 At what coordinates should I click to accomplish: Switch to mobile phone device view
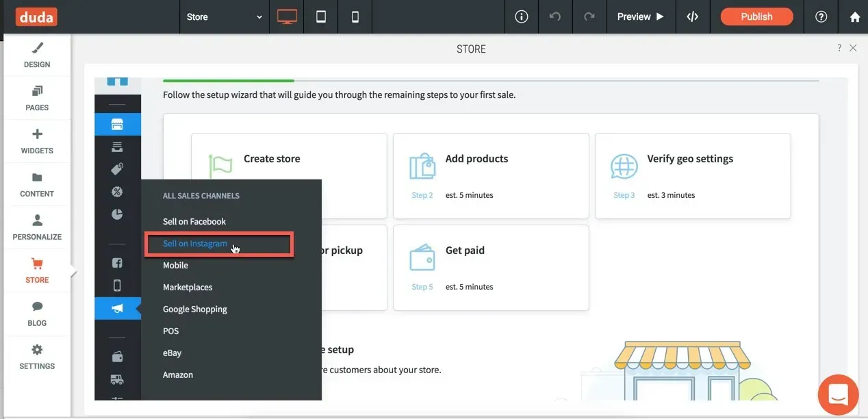[355, 17]
